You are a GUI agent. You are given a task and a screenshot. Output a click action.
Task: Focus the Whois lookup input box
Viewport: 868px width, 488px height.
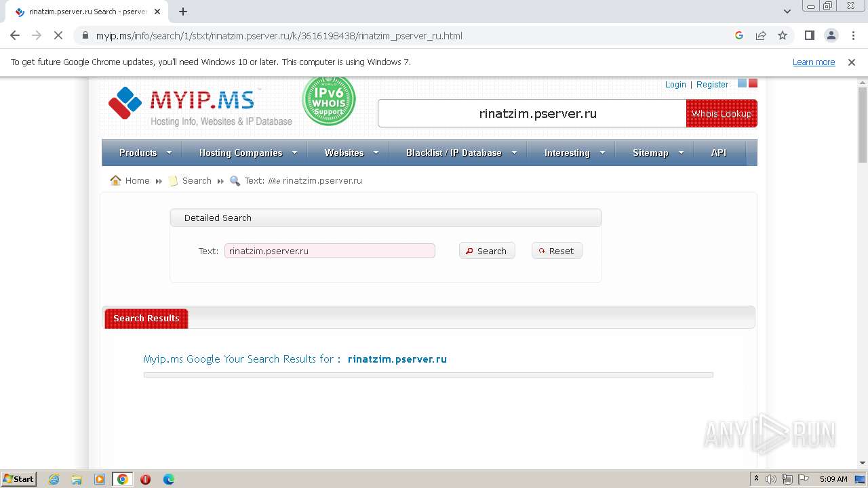pyautogui.click(x=532, y=113)
